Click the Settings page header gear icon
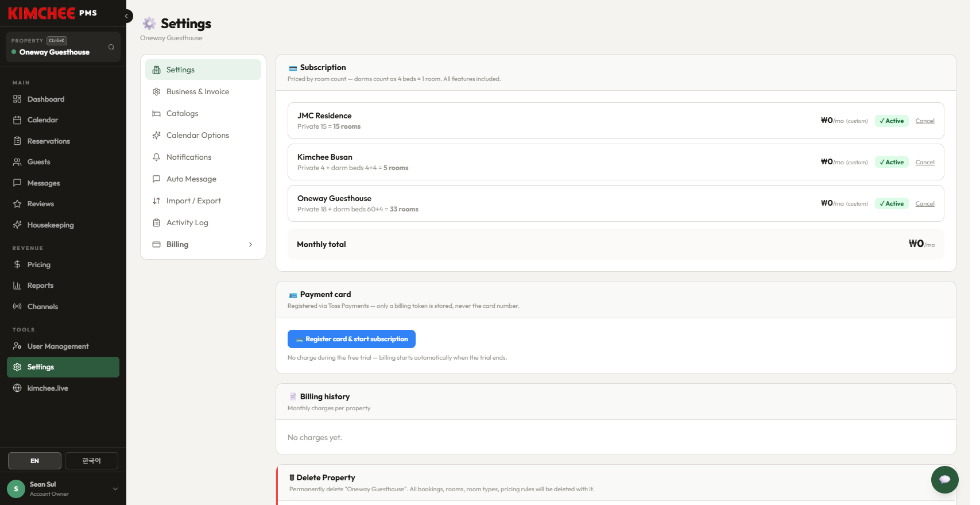Viewport: 980px width, 505px height. click(x=149, y=24)
